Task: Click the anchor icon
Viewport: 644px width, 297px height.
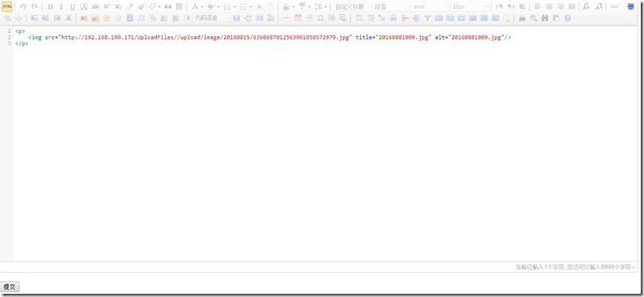Action: pyautogui.click(x=19, y=18)
